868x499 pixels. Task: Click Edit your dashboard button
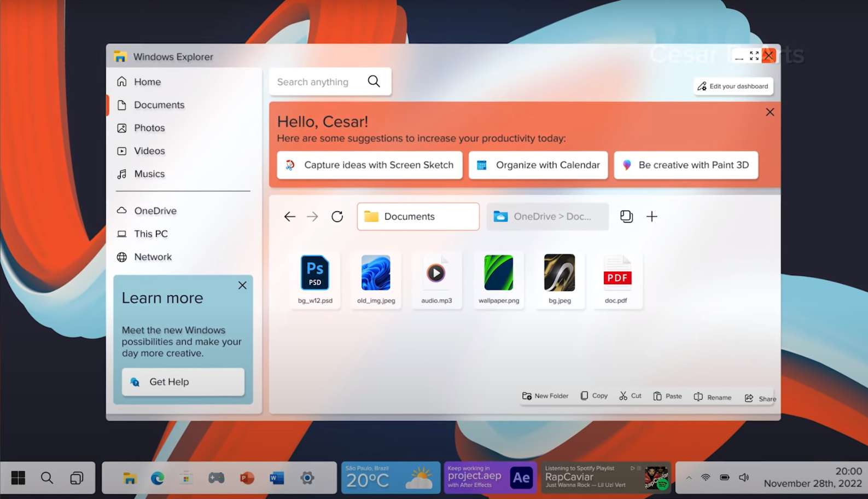point(733,86)
